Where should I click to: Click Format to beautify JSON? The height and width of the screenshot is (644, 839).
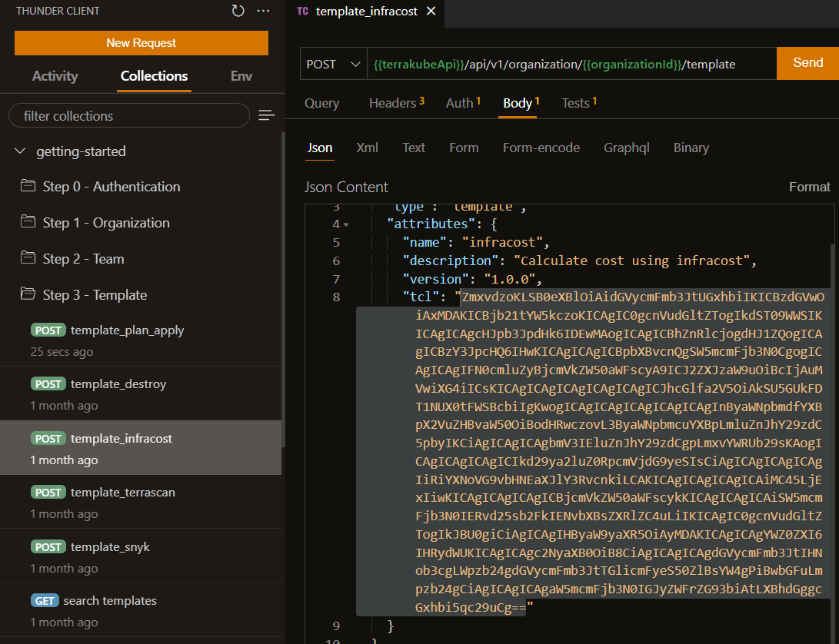[x=809, y=187]
